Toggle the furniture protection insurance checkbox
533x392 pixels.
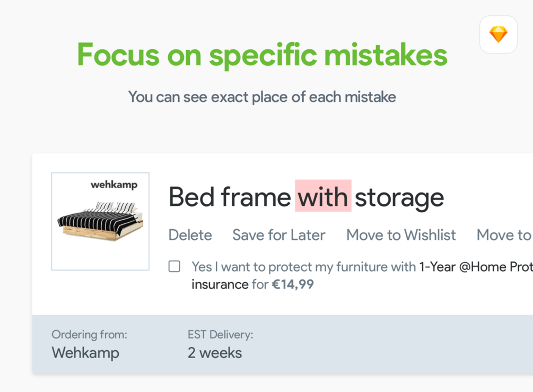click(x=174, y=266)
